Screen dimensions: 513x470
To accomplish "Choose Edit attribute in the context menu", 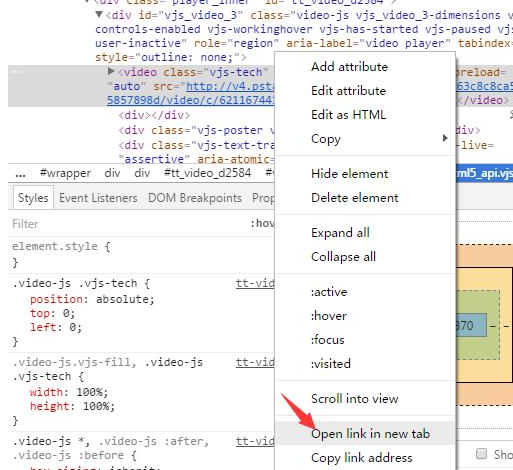I will tap(348, 91).
